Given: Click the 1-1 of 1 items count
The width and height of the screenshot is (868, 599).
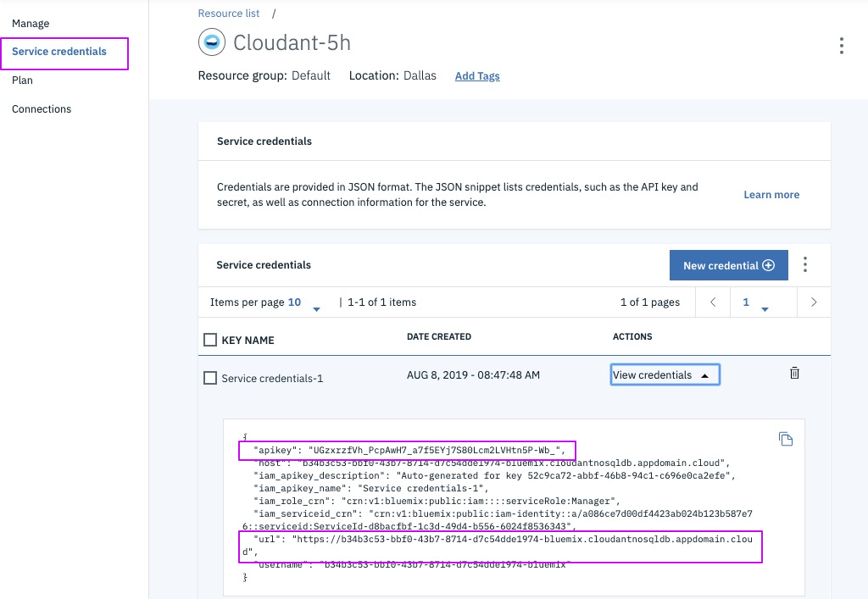Looking at the screenshot, I should pyautogui.click(x=382, y=302).
